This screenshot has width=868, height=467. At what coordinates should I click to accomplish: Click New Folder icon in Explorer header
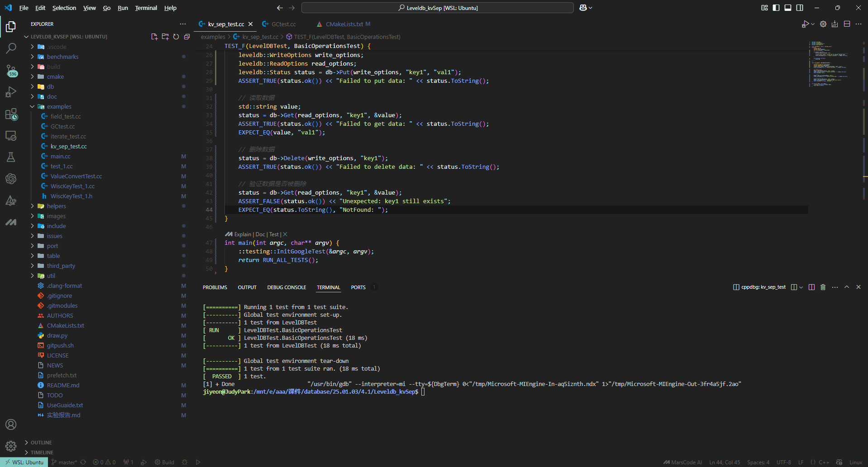point(165,37)
